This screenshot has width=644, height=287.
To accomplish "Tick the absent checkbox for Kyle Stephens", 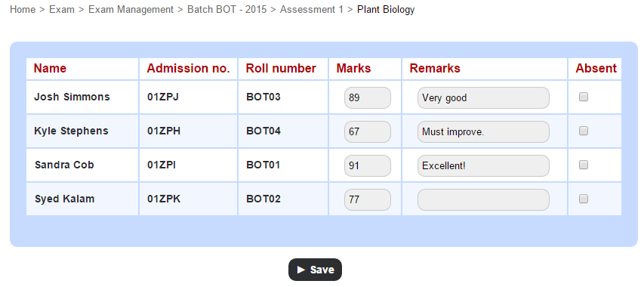I will pos(583,131).
